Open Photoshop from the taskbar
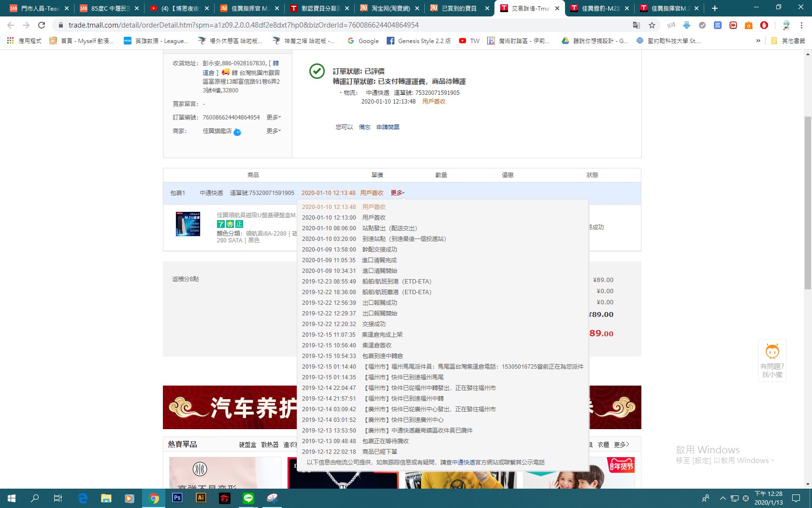 pyautogui.click(x=177, y=498)
